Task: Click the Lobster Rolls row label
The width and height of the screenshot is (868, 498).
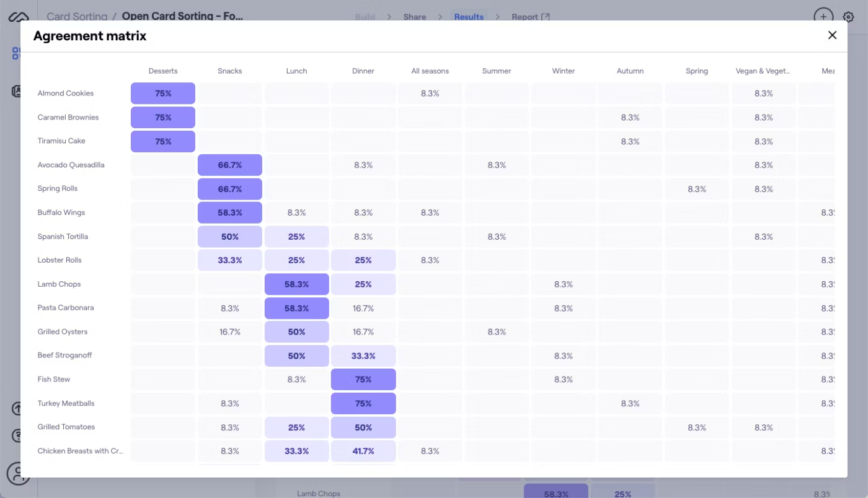Action: click(60, 260)
